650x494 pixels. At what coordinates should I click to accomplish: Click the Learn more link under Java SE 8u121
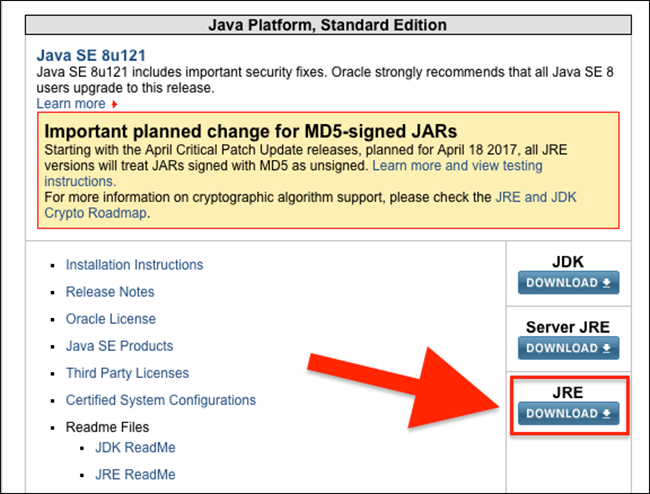pyautogui.click(x=71, y=104)
